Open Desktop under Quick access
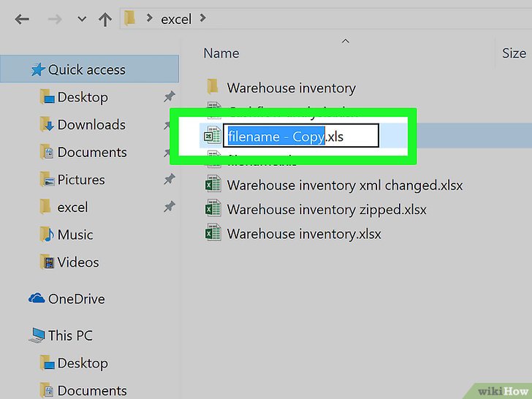This screenshot has height=399, width=532. tap(82, 97)
